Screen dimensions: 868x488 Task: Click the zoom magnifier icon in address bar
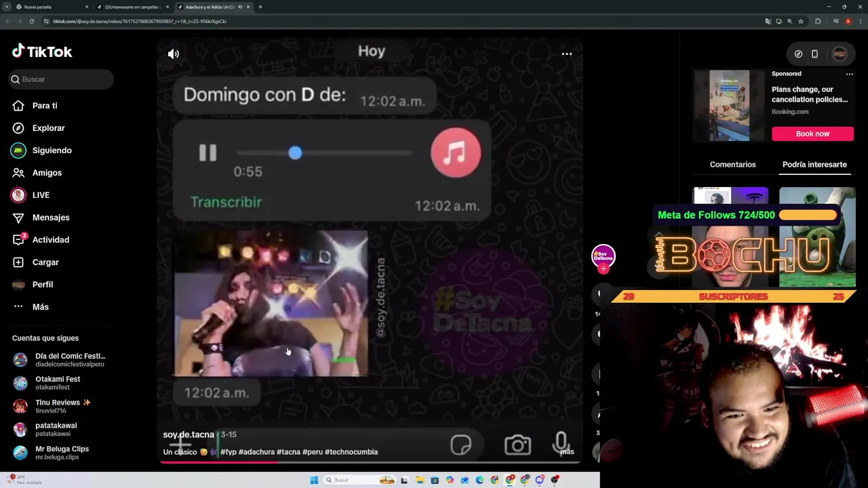(789, 21)
